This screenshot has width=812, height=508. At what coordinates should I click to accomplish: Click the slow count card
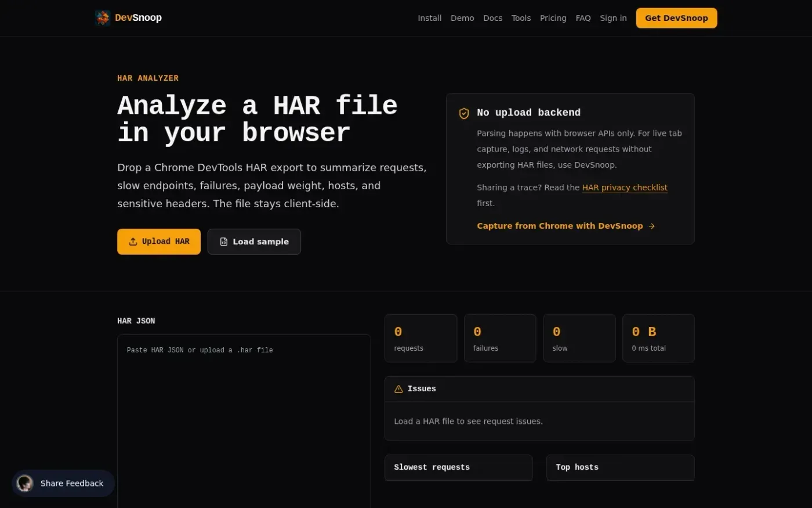pos(579,338)
